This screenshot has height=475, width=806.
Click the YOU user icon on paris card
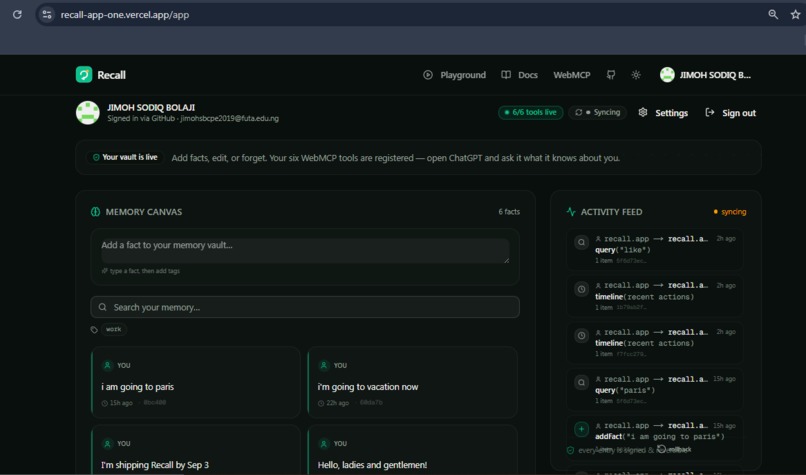[107, 365]
